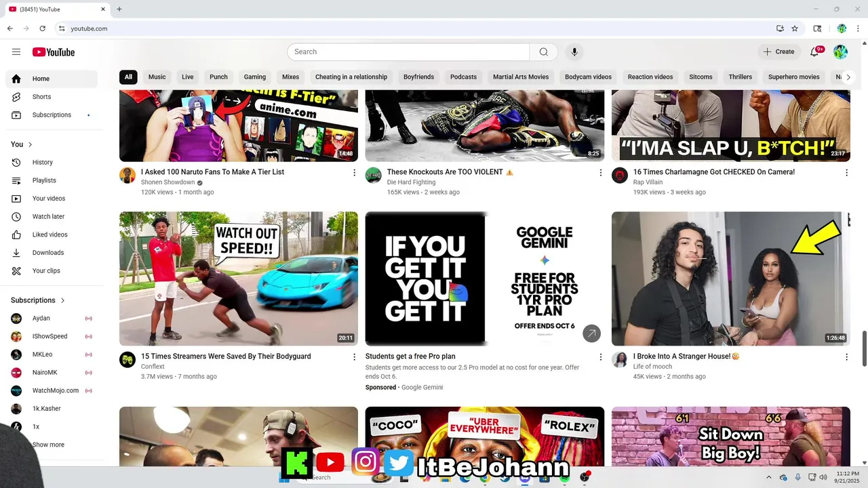Screen dimensions: 868x488
Task: Open Your videos
Action: tap(52, 199)
